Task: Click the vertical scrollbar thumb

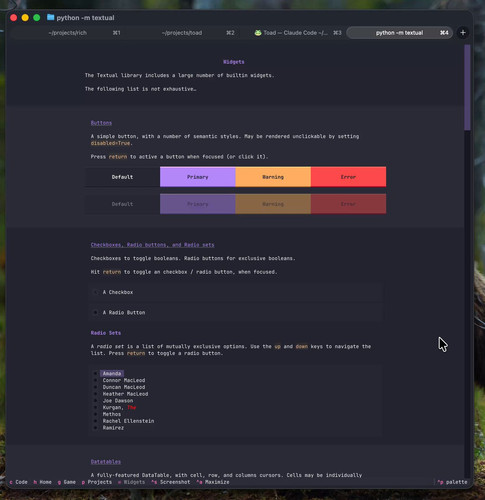Action: coord(467,87)
